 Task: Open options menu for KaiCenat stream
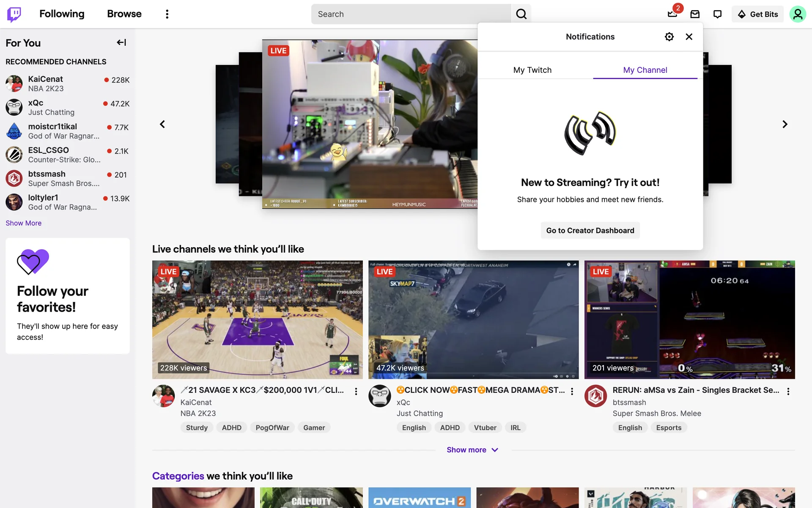tap(356, 391)
